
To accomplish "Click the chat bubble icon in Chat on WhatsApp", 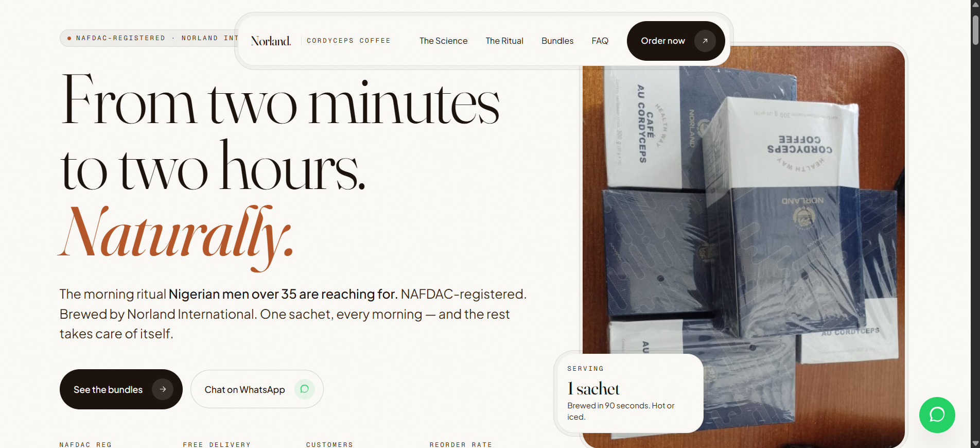I will 305,389.
